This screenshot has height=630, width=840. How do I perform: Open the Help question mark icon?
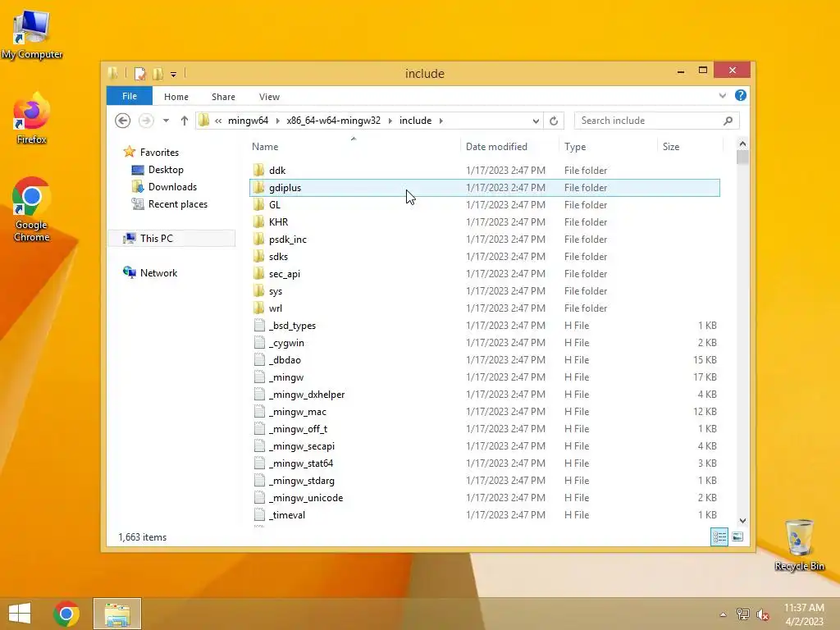point(741,95)
